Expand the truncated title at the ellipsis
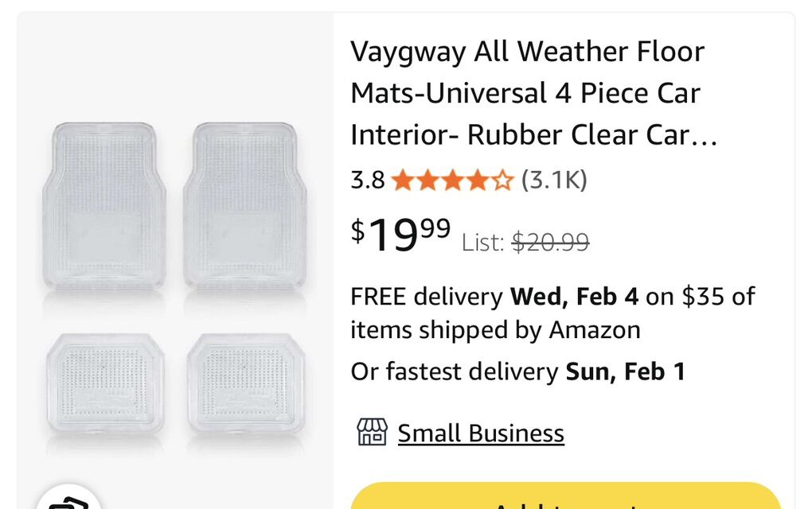Image resolution: width=812 pixels, height=509 pixels. pos(701,137)
